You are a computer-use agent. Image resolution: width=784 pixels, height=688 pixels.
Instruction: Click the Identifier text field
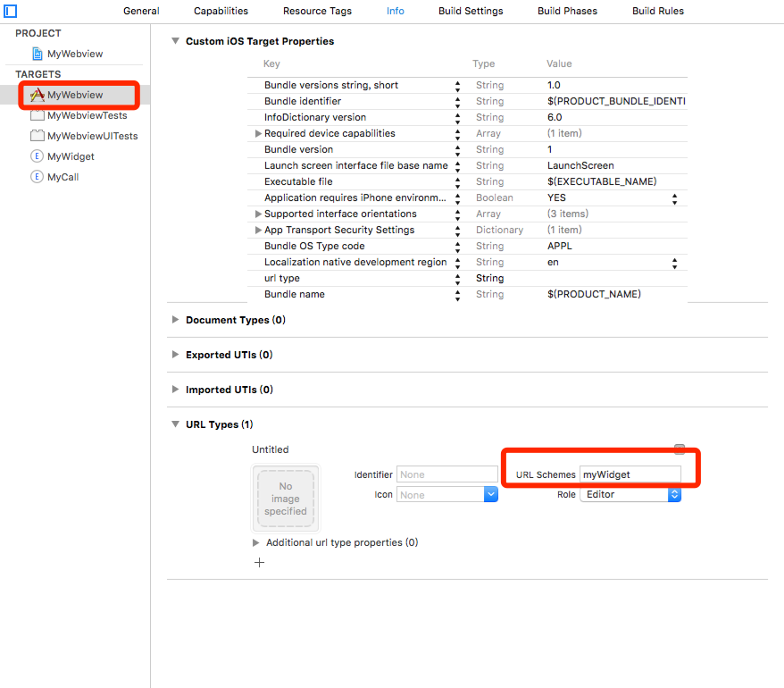(x=446, y=474)
